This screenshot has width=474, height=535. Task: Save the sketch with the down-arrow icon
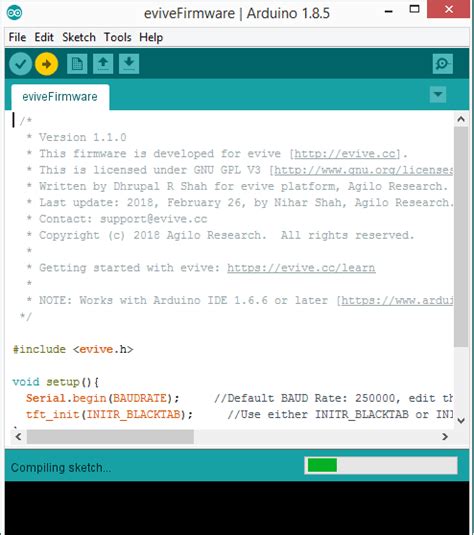tap(129, 64)
